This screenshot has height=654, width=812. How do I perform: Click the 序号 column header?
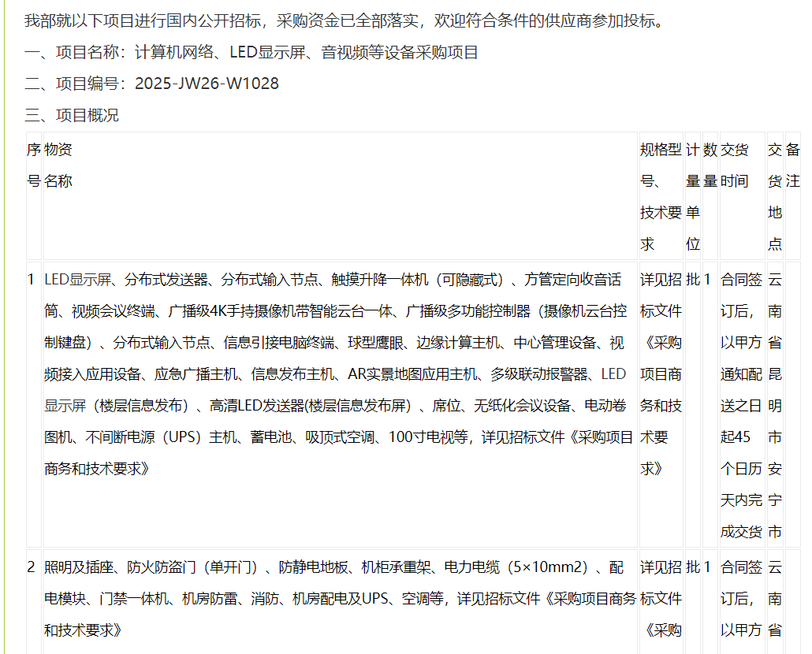click(x=33, y=165)
